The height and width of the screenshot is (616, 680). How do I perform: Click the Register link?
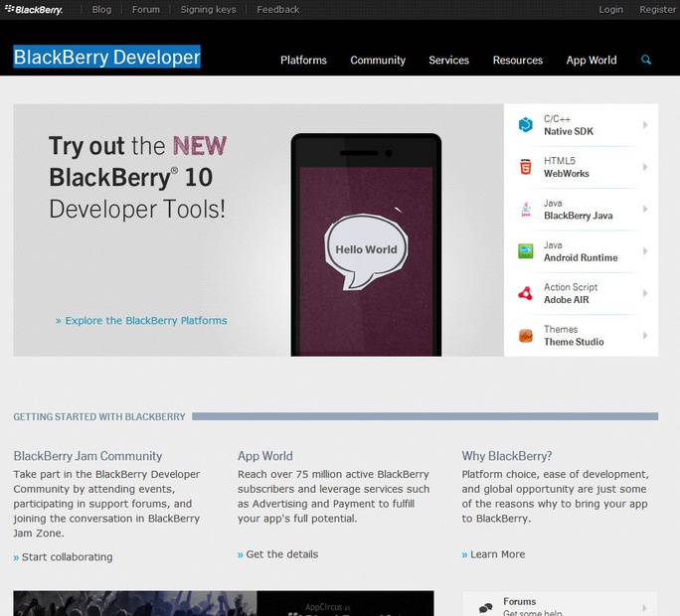tap(657, 9)
